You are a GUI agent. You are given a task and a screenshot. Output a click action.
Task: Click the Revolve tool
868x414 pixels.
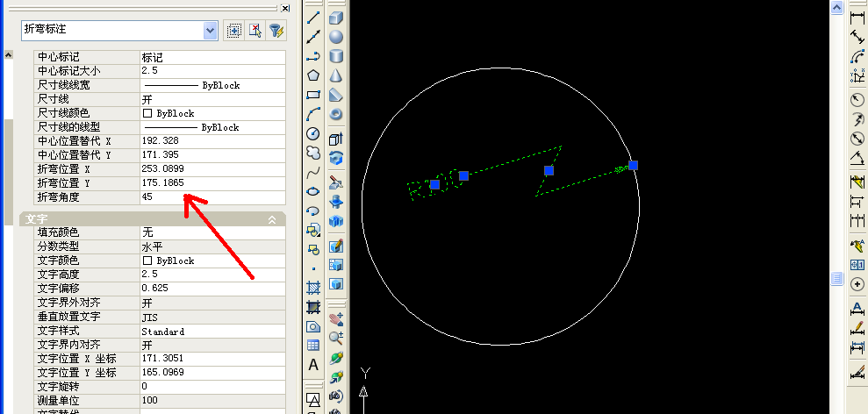336,158
